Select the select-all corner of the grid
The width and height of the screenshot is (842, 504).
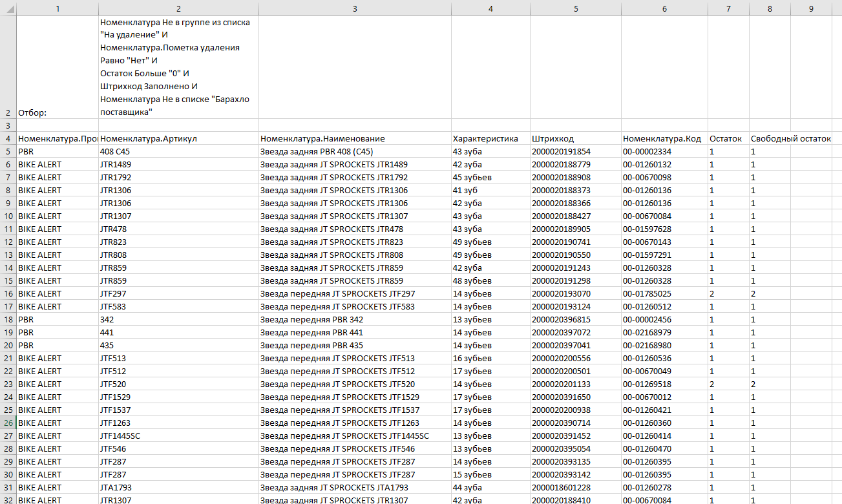(x=8, y=8)
